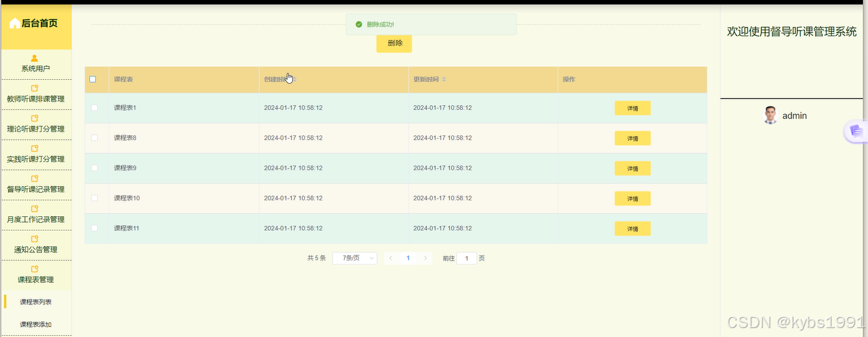Click the 前往 page number input
The width and height of the screenshot is (868, 337).
(467, 258)
